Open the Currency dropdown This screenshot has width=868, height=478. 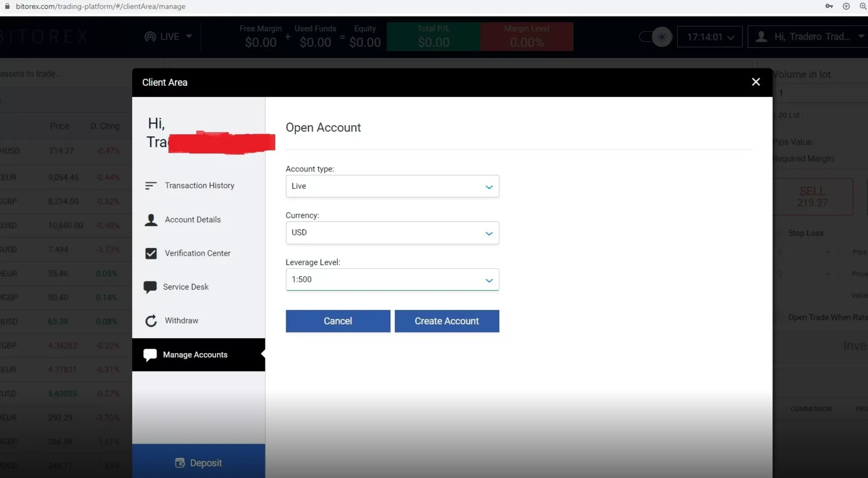point(392,233)
